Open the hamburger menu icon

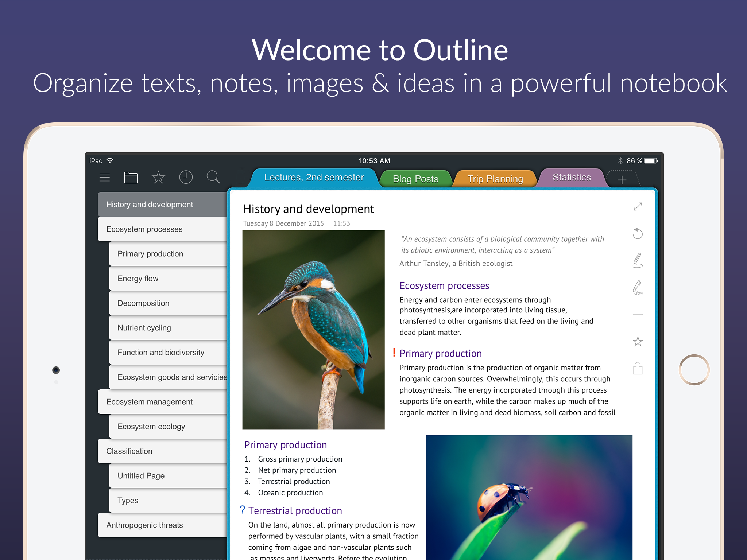[x=105, y=178]
